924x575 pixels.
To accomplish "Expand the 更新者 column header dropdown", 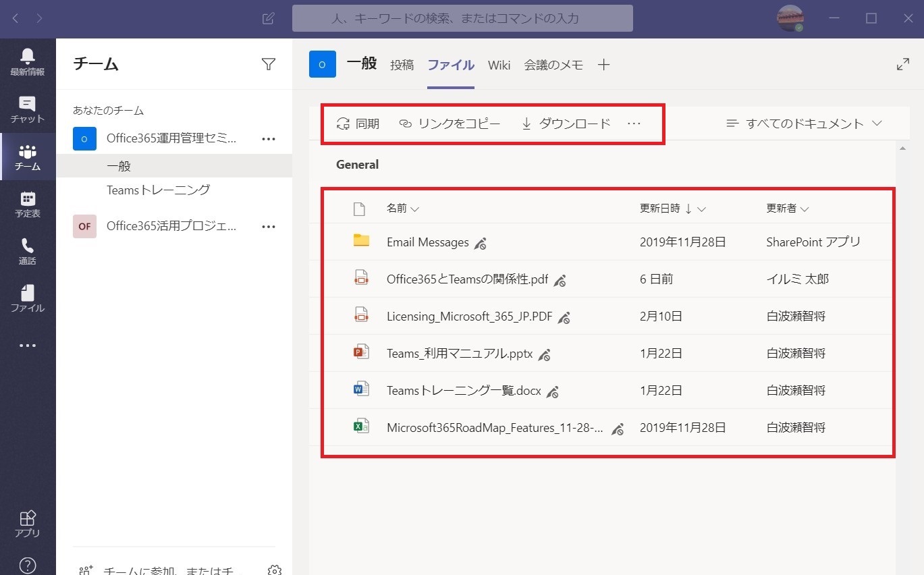I will coord(787,209).
